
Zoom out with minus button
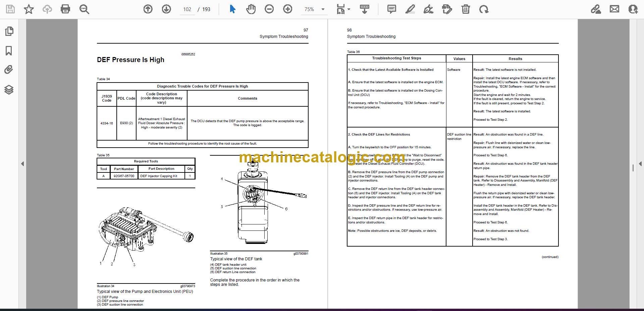pyautogui.click(x=269, y=9)
